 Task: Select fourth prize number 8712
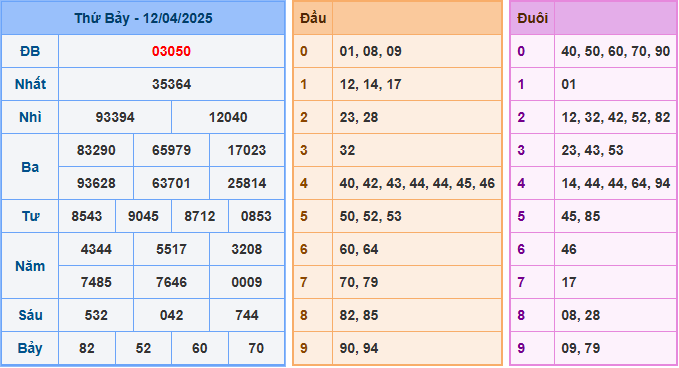200,216
